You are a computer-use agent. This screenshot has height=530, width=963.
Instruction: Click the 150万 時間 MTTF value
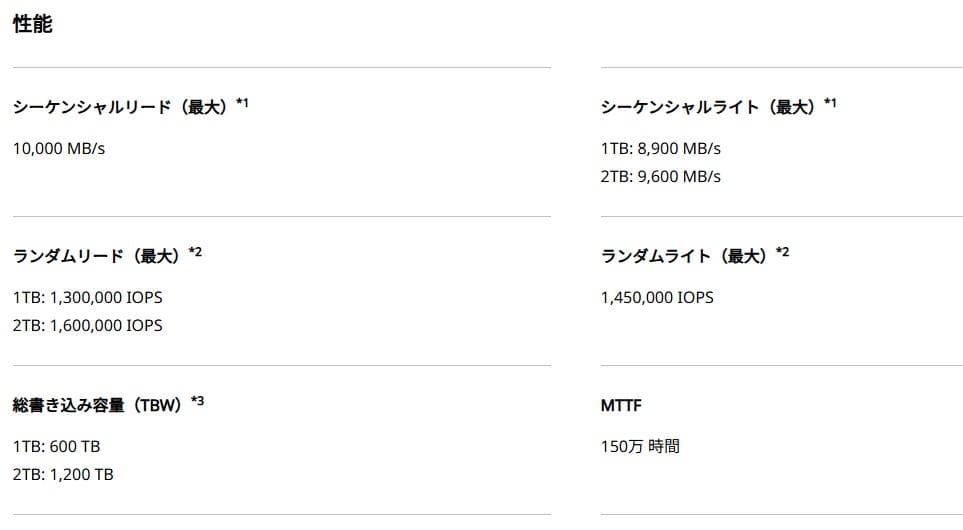coord(640,447)
